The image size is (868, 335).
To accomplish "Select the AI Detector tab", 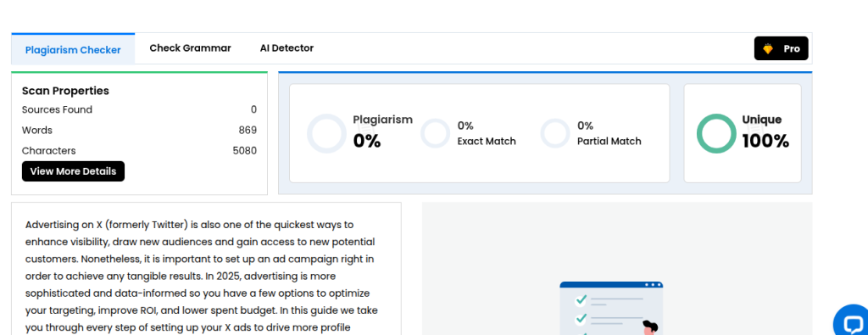I will coord(287,48).
